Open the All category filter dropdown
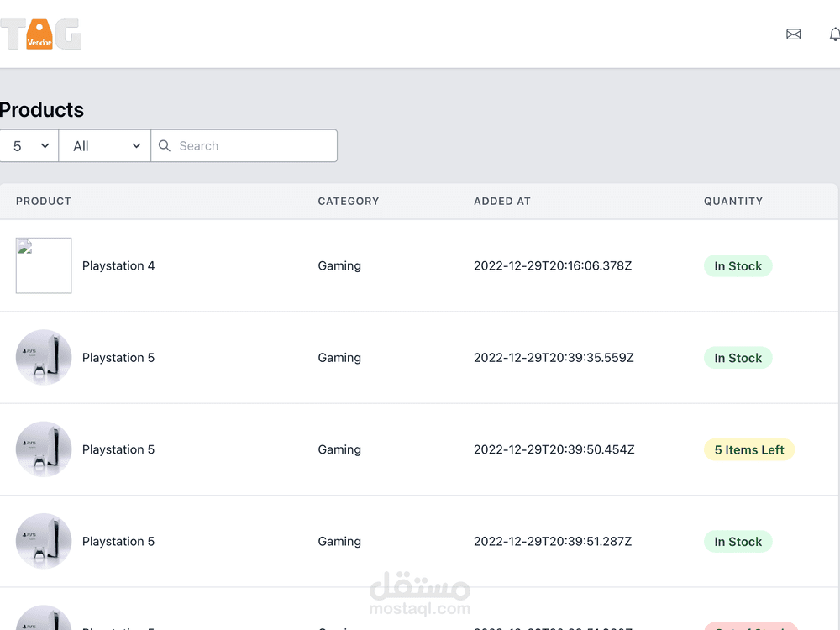The height and width of the screenshot is (630, 840). (105, 145)
